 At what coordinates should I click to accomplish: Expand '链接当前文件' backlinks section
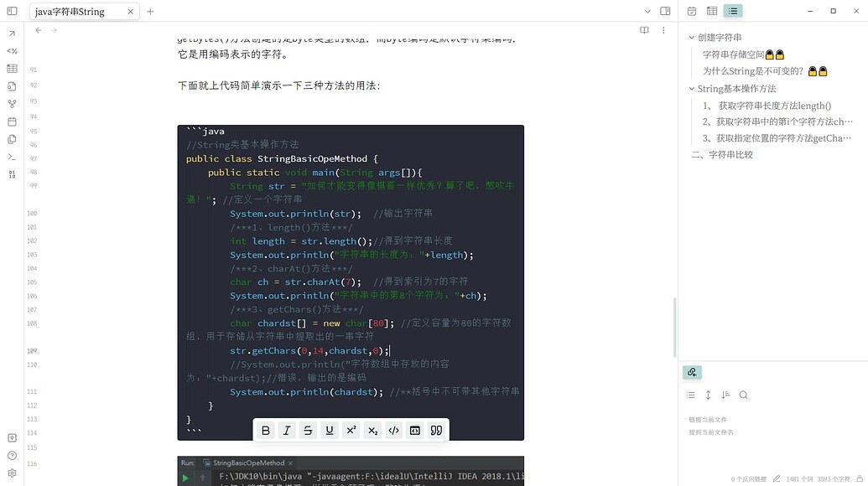coord(708,420)
